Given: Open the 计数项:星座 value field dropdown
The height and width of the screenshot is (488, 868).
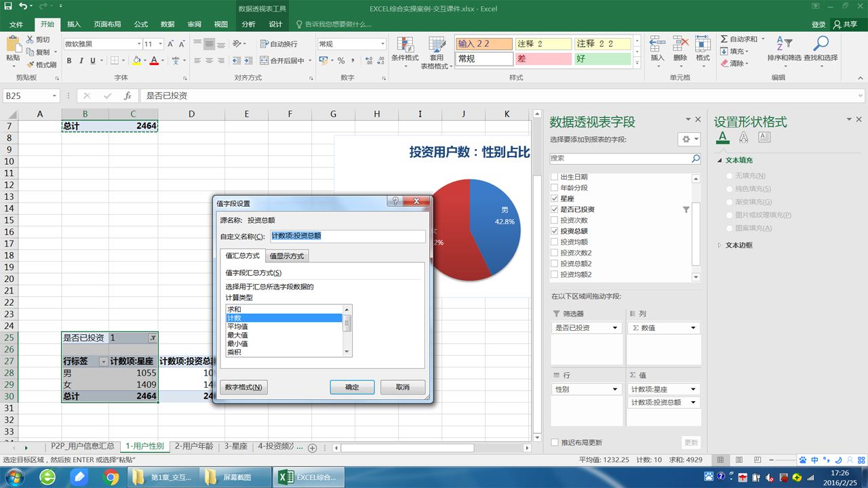Looking at the screenshot, I should coord(694,389).
